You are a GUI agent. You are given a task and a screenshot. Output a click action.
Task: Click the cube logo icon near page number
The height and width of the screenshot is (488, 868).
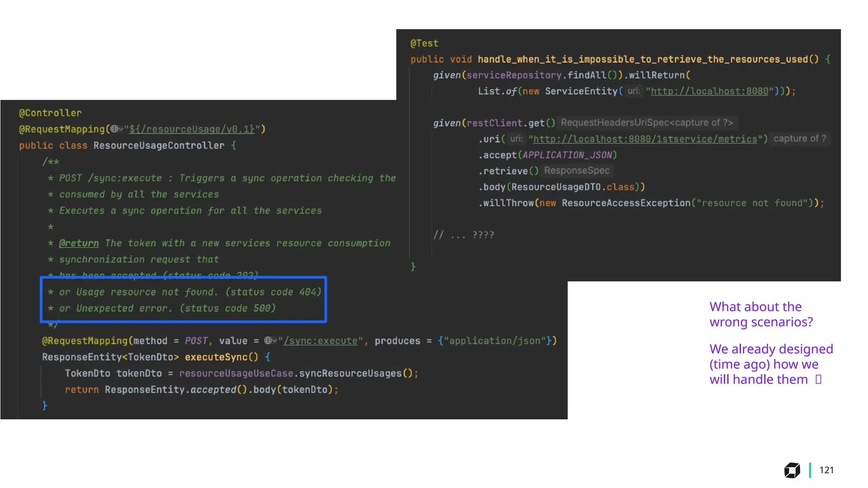[792, 470]
